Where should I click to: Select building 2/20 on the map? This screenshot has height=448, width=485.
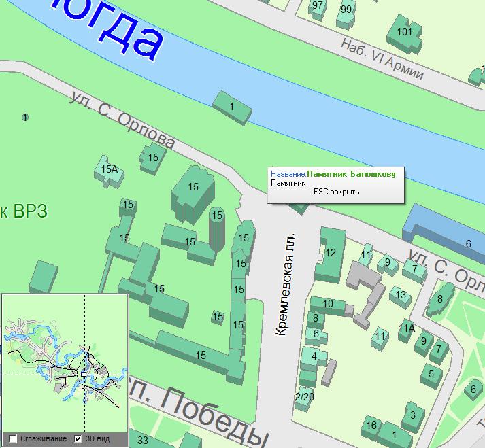click(305, 396)
